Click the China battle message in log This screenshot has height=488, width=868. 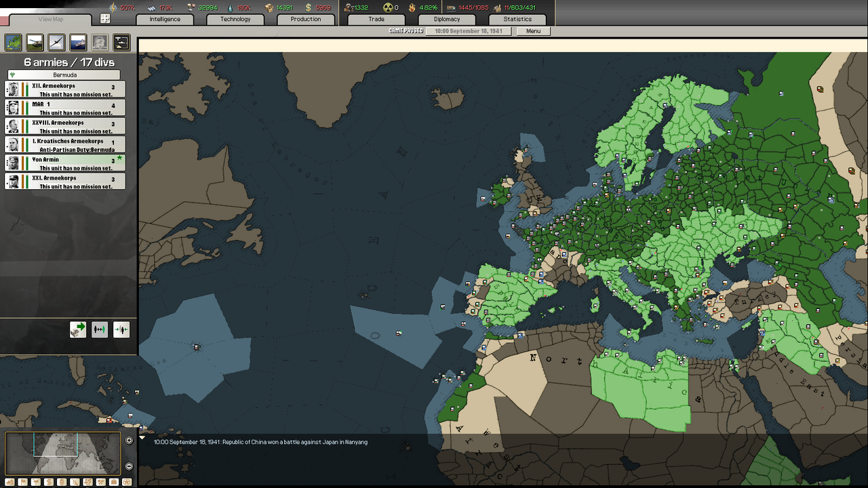point(260,442)
